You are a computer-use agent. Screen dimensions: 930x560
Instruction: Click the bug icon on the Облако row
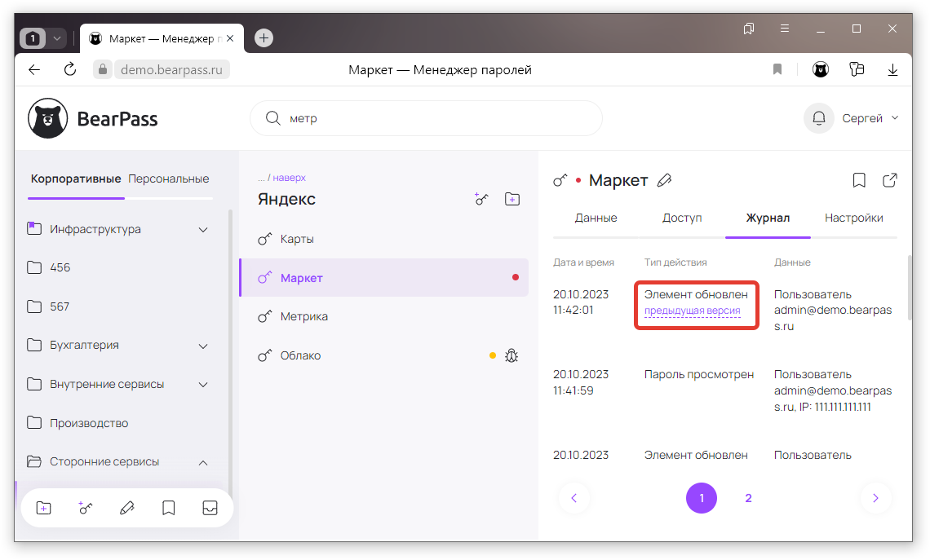point(512,355)
